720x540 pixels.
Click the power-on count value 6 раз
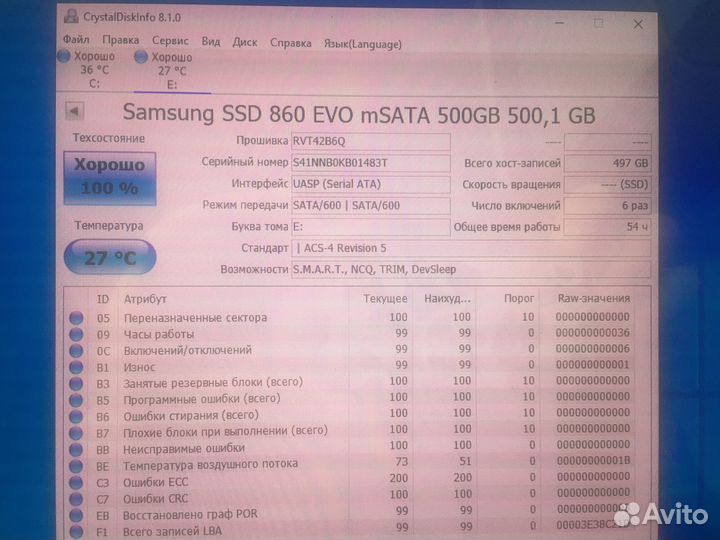click(x=607, y=206)
